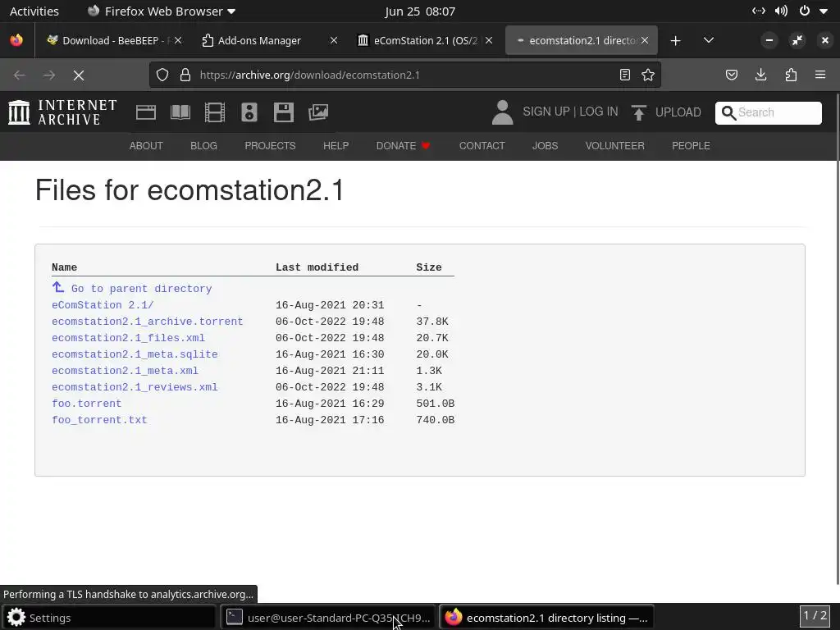The height and width of the screenshot is (630, 840).
Task: Open the Internet Archive Web section icon
Action: (x=146, y=112)
